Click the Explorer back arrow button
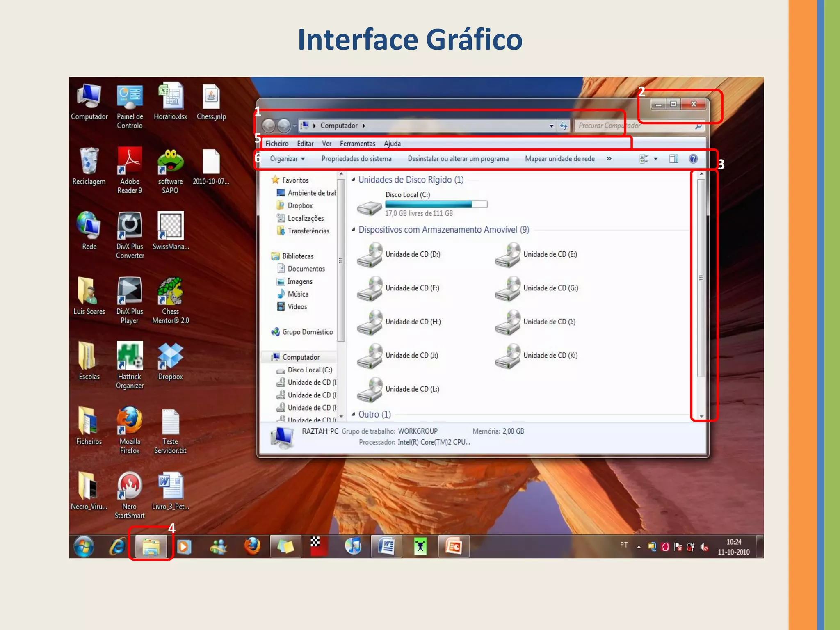 (269, 126)
